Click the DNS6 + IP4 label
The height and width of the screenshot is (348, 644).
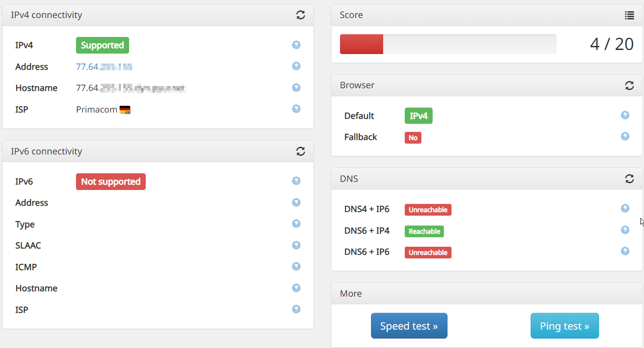[x=367, y=230]
